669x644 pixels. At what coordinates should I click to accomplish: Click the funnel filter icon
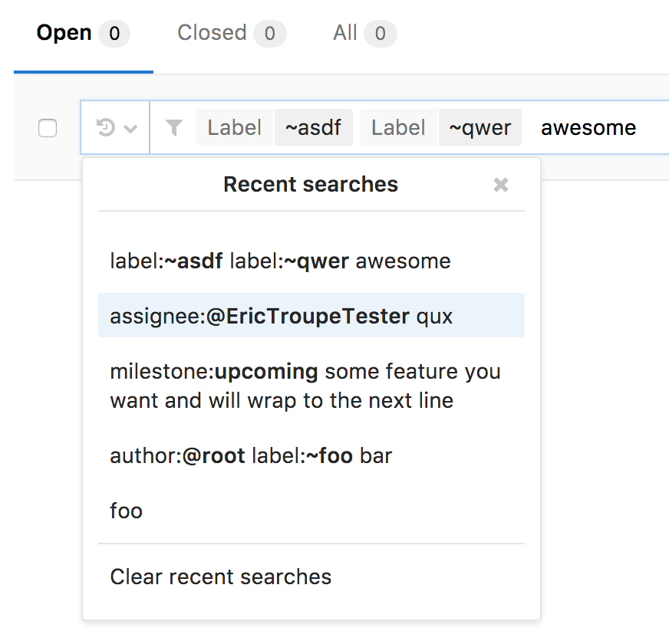[174, 128]
